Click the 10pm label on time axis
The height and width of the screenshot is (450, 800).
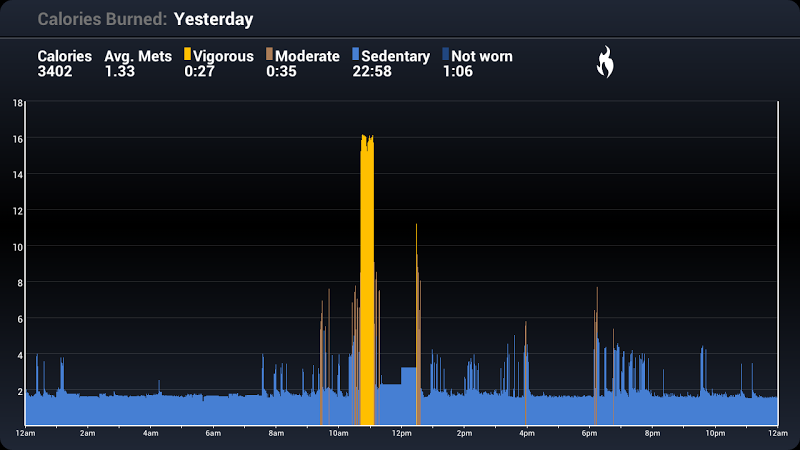[x=714, y=433]
